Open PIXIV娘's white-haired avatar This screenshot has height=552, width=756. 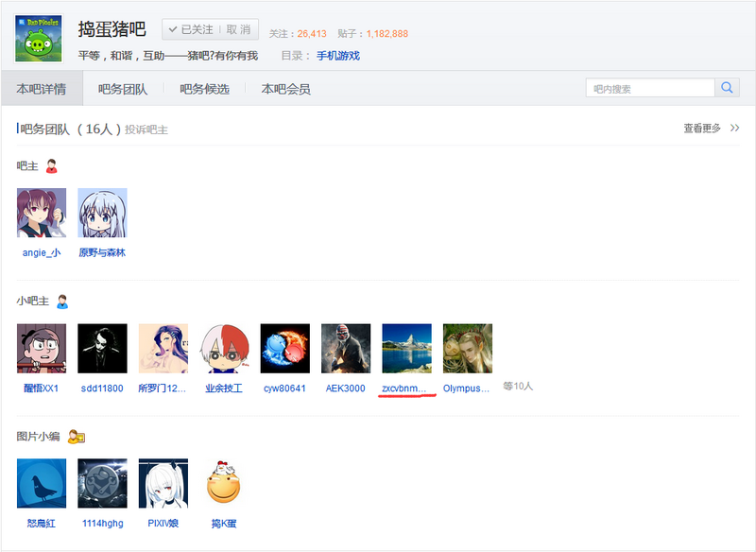(163, 483)
